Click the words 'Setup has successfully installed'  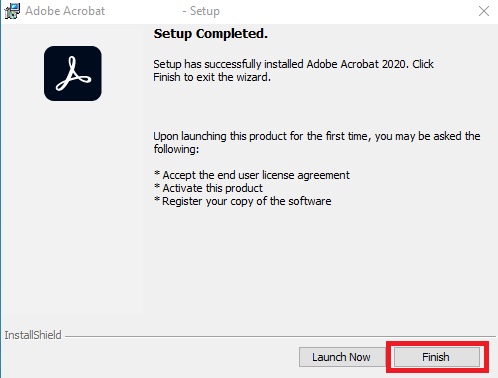[x=228, y=64]
